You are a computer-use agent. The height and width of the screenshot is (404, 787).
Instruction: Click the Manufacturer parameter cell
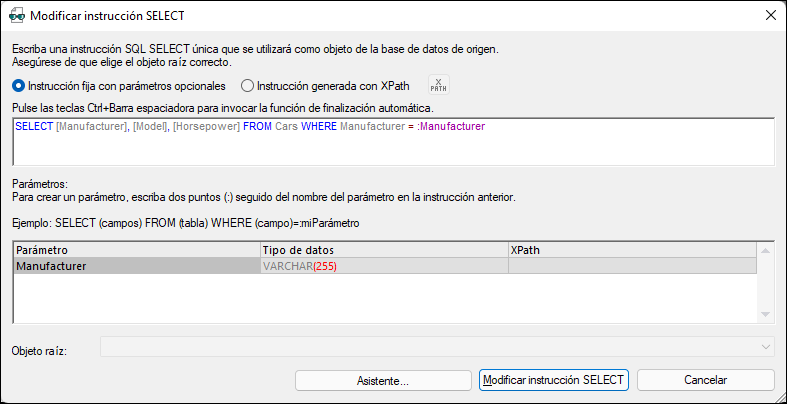pyautogui.click(x=138, y=266)
